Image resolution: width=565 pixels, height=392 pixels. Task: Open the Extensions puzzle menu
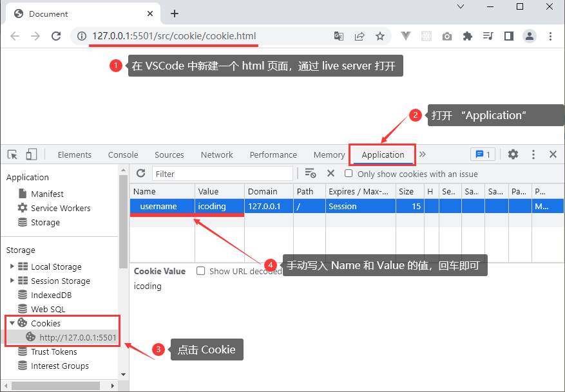(x=467, y=36)
